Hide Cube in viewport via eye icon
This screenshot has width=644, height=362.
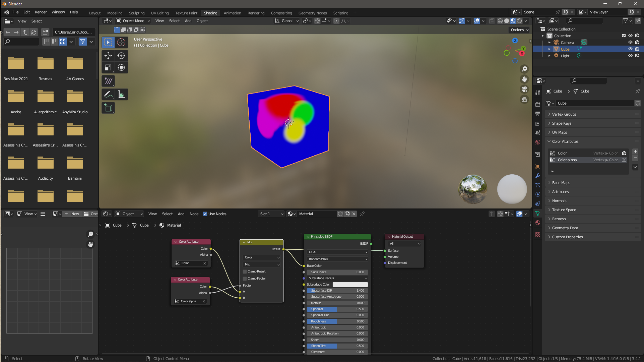coord(630,49)
